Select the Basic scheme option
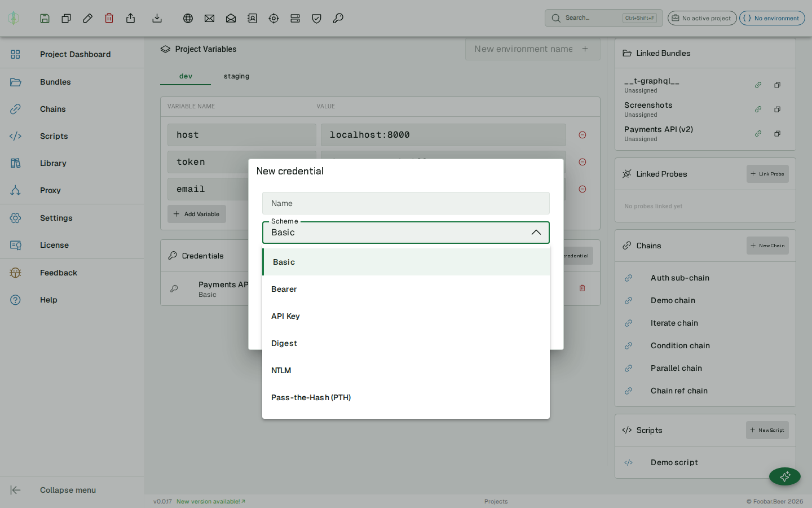This screenshot has height=508, width=812. tap(406, 262)
